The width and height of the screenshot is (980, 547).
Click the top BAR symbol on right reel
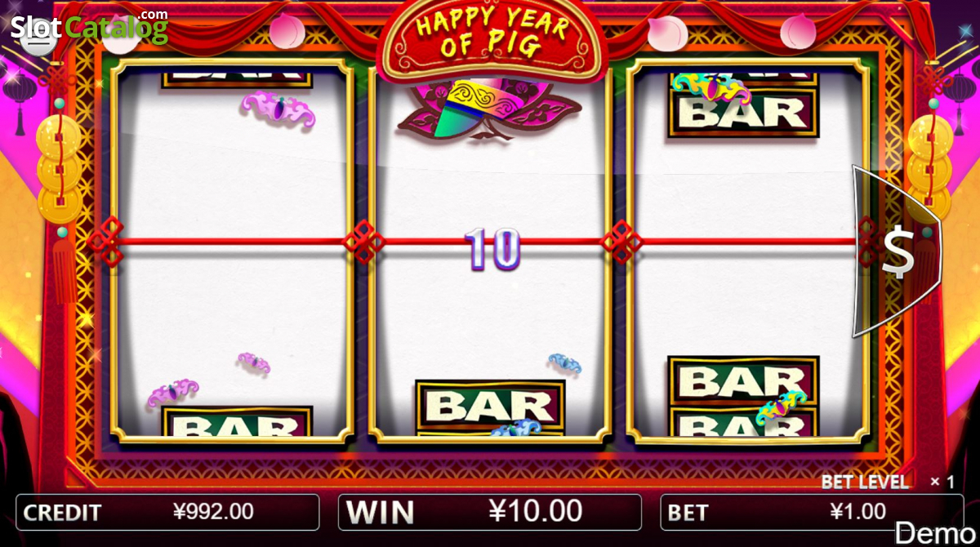[743, 112]
